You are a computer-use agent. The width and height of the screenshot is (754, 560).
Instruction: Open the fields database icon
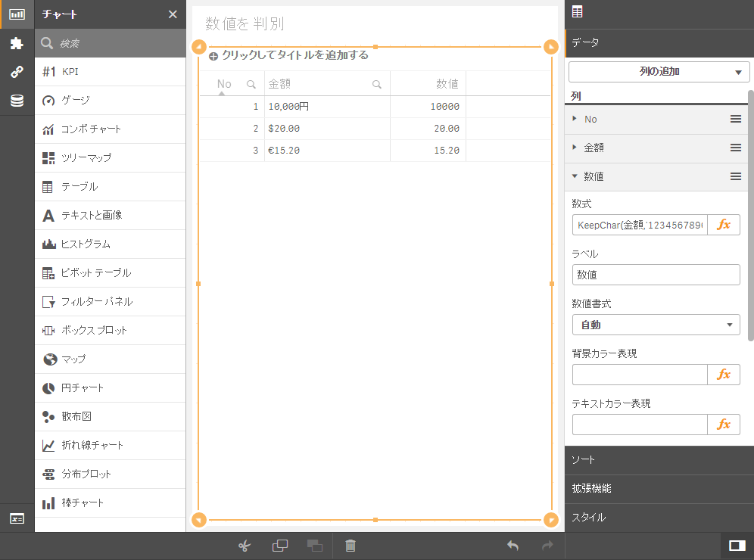tap(17, 101)
